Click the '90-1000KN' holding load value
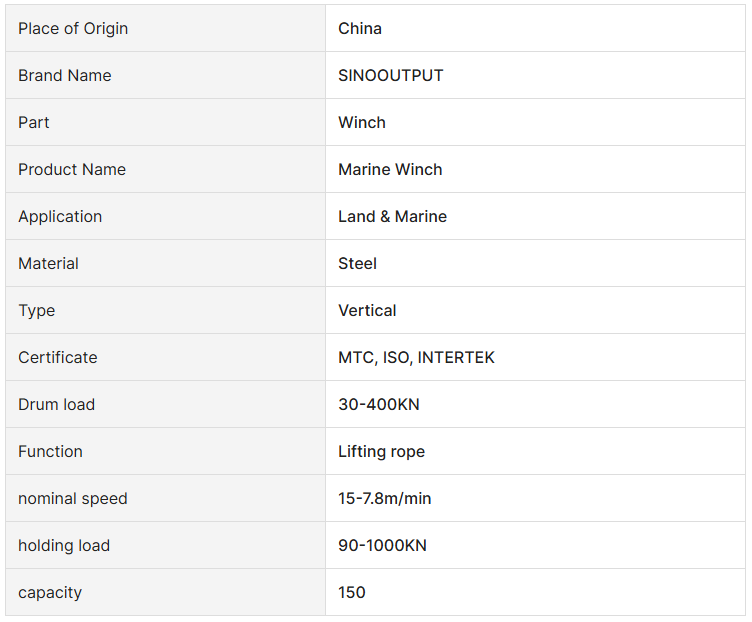Viewport: 752px width, 622px height. 380,545
